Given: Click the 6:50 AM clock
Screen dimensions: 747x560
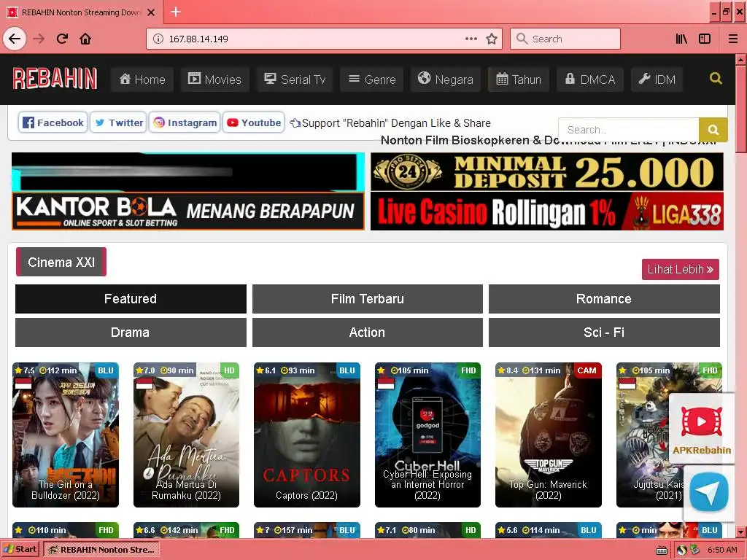Looking at the screenshot, I should (721, 550).
